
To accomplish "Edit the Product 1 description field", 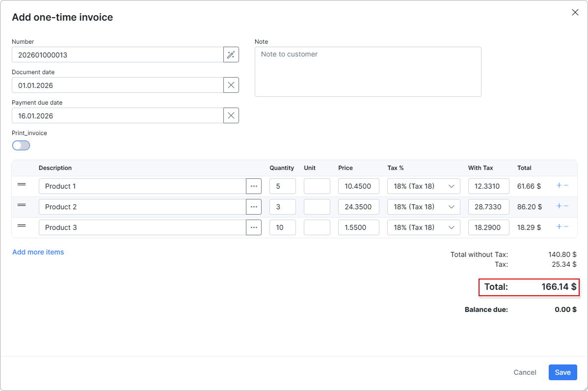I will (x=142, y=186).
